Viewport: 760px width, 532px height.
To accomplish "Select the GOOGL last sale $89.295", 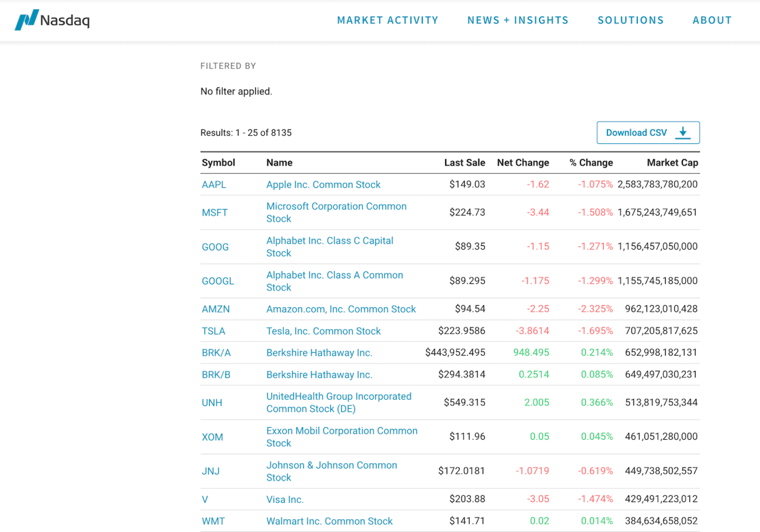I will coord(467,281).
